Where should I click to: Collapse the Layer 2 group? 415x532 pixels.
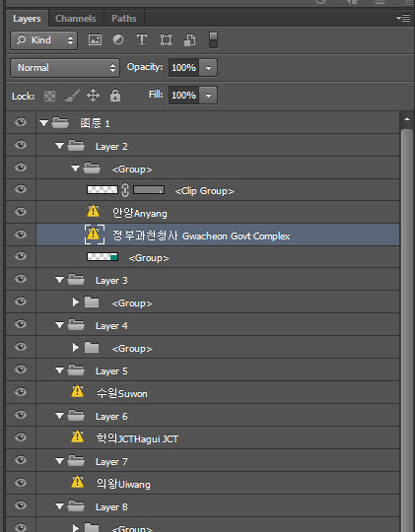pyautogui.click(x=59, y=146)
